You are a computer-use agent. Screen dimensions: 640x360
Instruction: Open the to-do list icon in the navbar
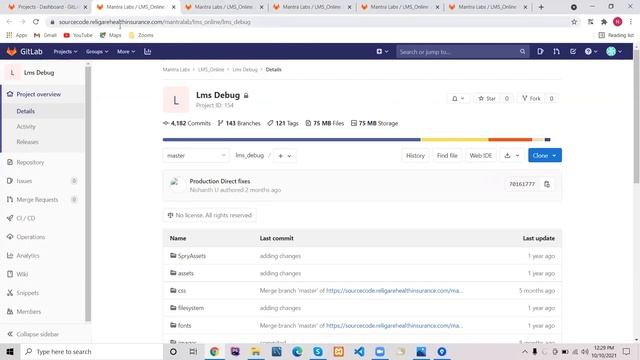(x=573, y=51)
